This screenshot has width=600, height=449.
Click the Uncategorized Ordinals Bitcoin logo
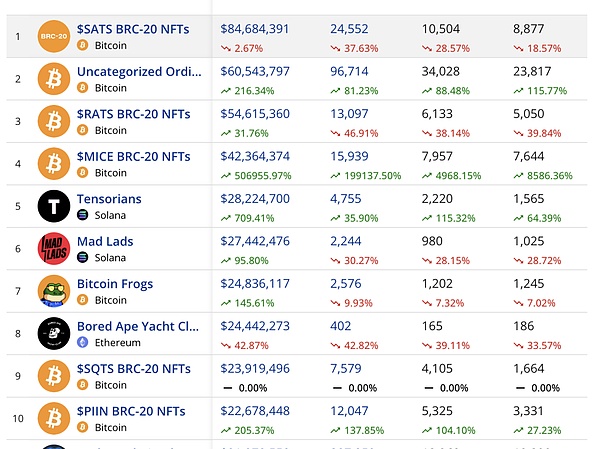click(x=53, y=79)
